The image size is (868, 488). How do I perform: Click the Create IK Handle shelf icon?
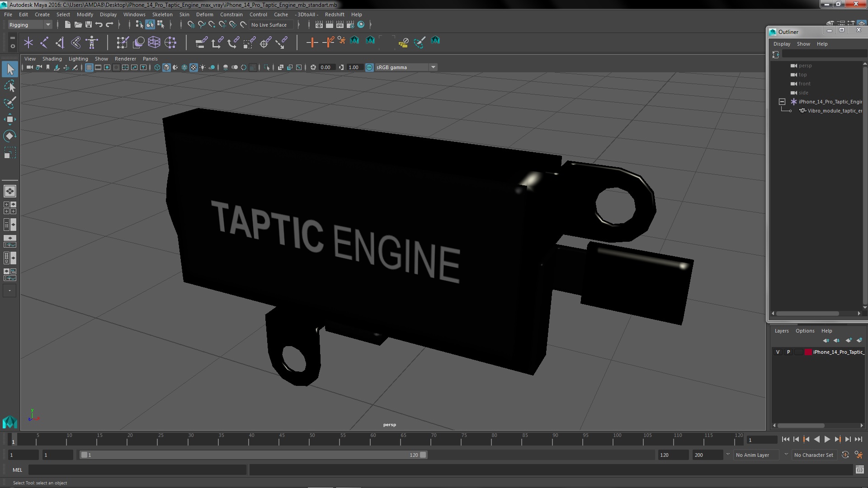point(60,42)
